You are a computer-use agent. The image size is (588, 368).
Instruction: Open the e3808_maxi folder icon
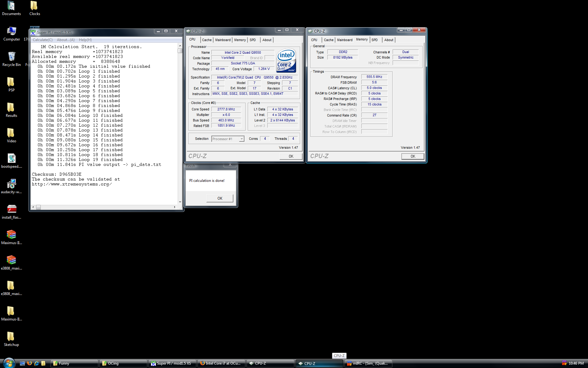(11, 288)
